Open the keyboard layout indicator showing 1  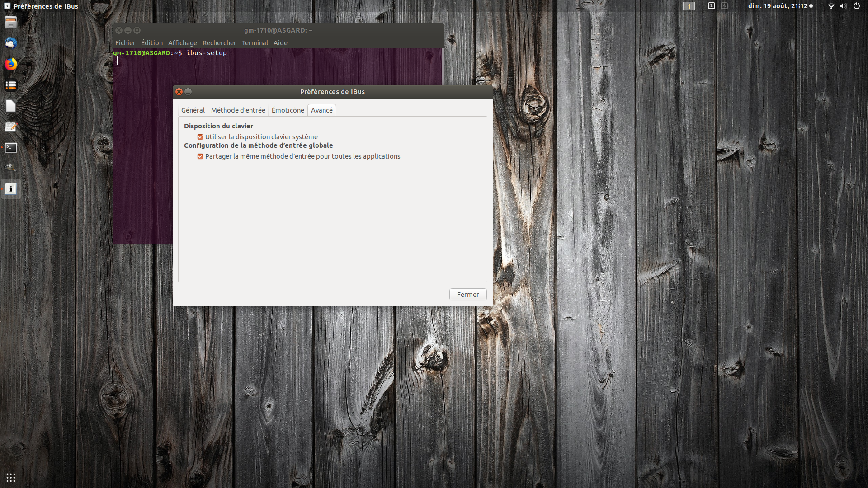(x=711, y=6)
